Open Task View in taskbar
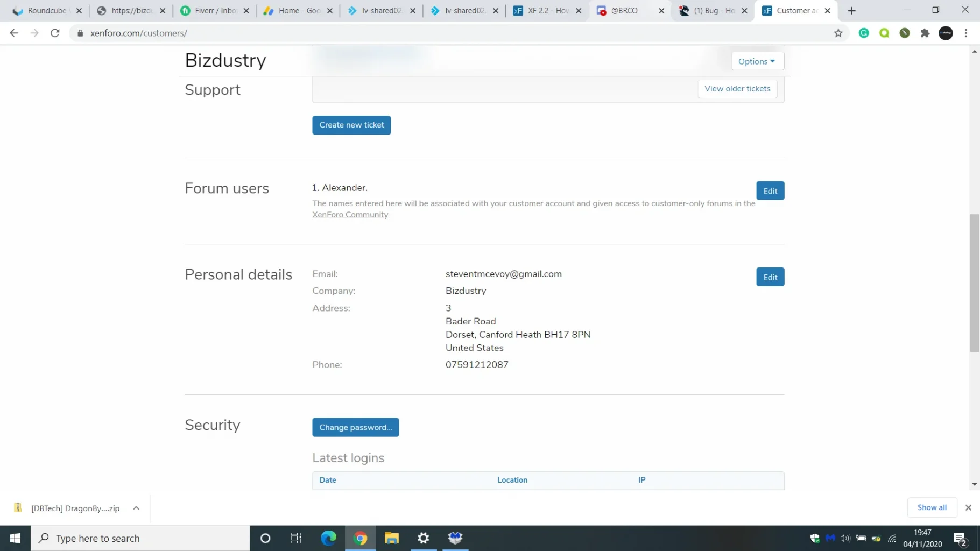The height and width of the screenshot is (551, 980). click(x=296, y=538)
